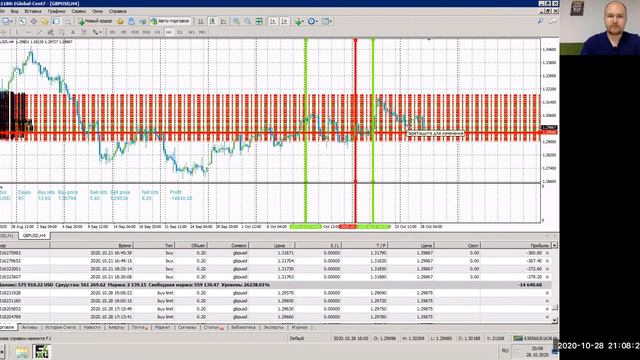Sort orders by Объем column

coord(191,245)
